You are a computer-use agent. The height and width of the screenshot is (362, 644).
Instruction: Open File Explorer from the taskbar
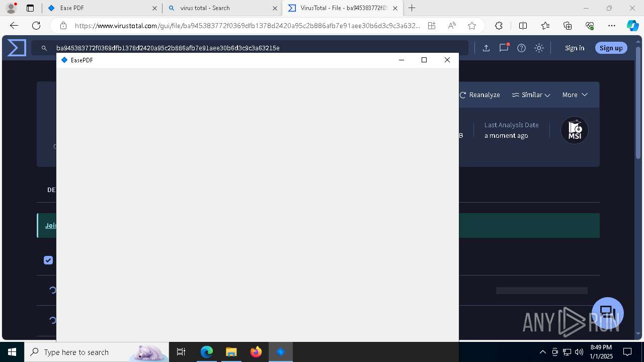click(231, 352)
